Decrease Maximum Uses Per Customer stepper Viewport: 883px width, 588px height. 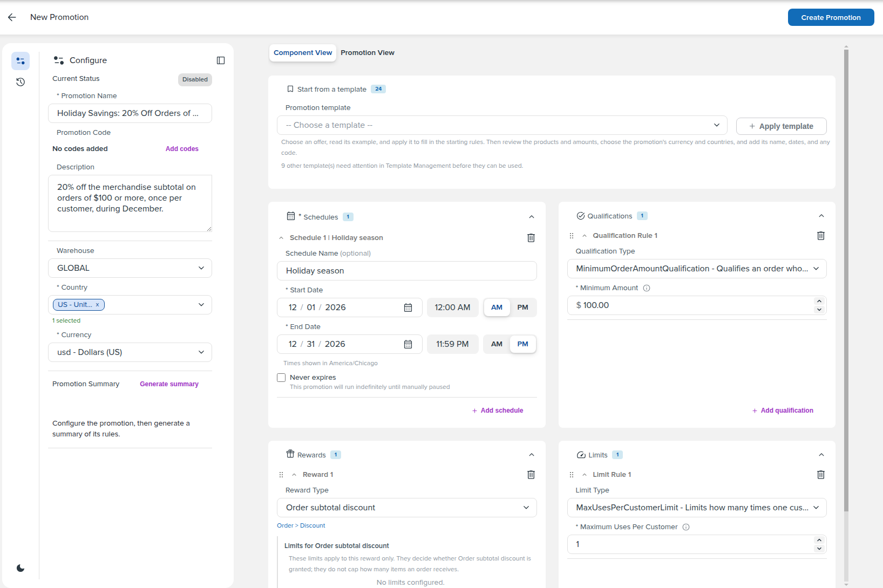click(819, 549)
